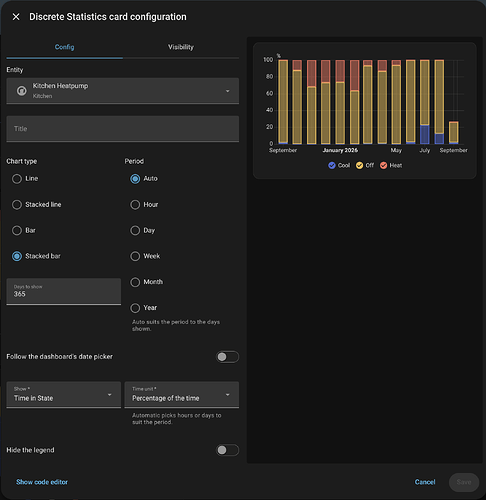
Task: Click Show code editor link
Action: (x=42, y=482)
